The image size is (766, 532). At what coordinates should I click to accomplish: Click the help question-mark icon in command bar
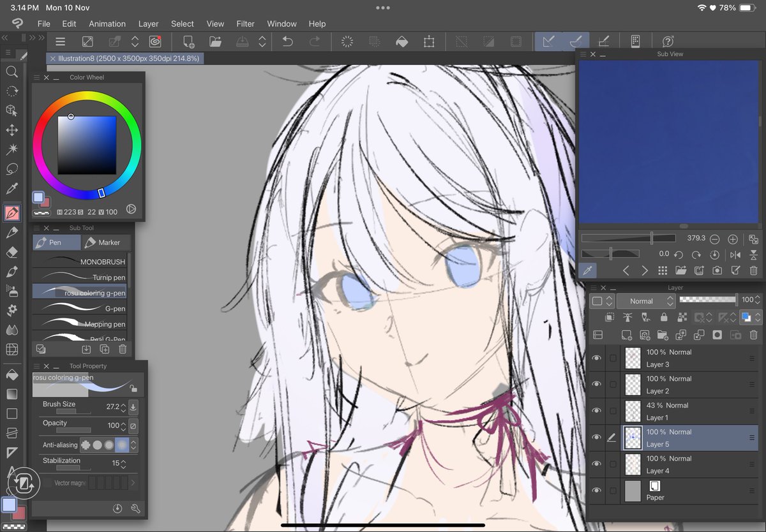coord(668,41)
